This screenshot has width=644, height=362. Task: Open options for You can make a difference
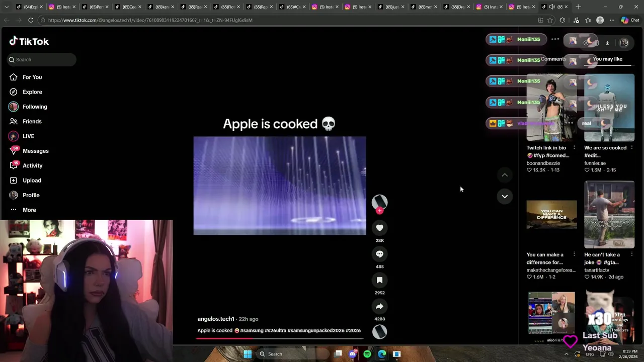tap(574, 254)
